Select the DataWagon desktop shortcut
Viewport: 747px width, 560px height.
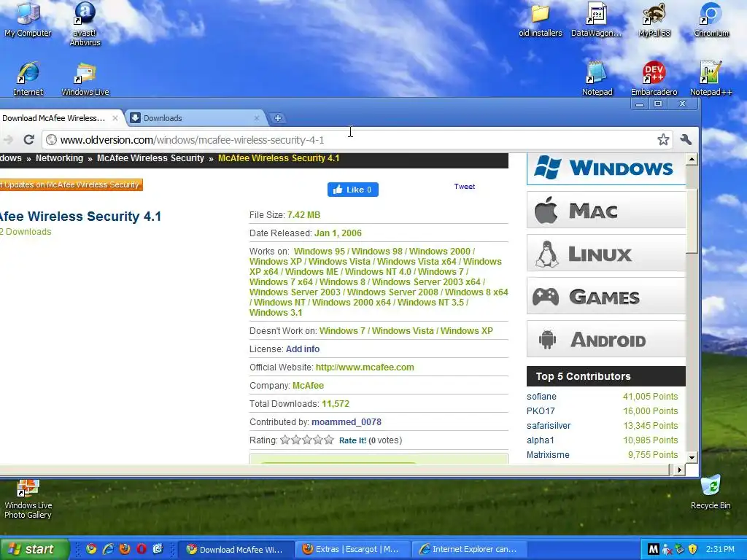coord(597,20)
